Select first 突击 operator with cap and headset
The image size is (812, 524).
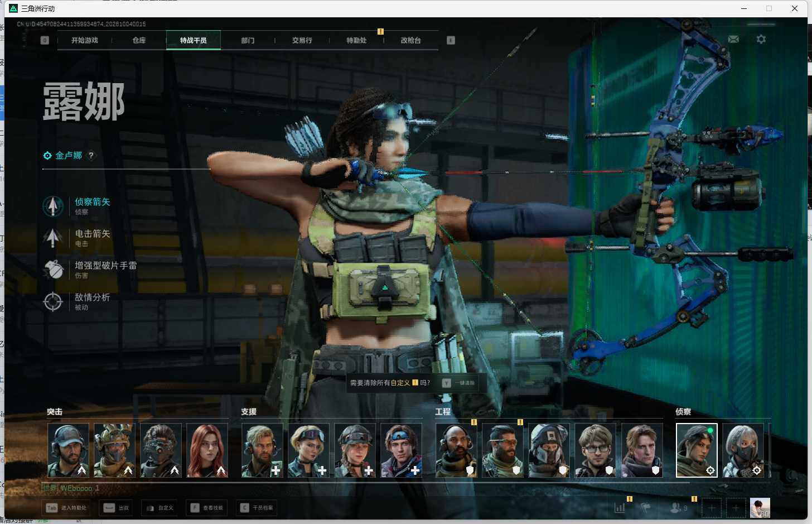click(68, 450)
